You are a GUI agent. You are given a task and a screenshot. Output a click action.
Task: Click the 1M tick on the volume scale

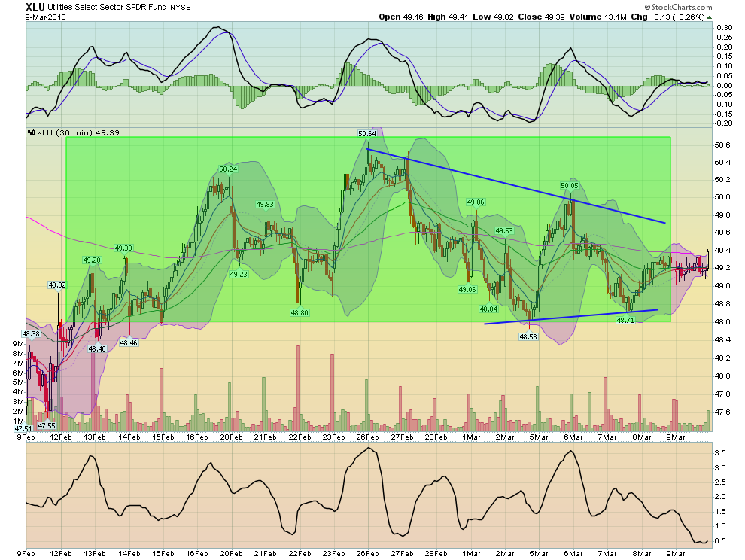click(18, 422)
